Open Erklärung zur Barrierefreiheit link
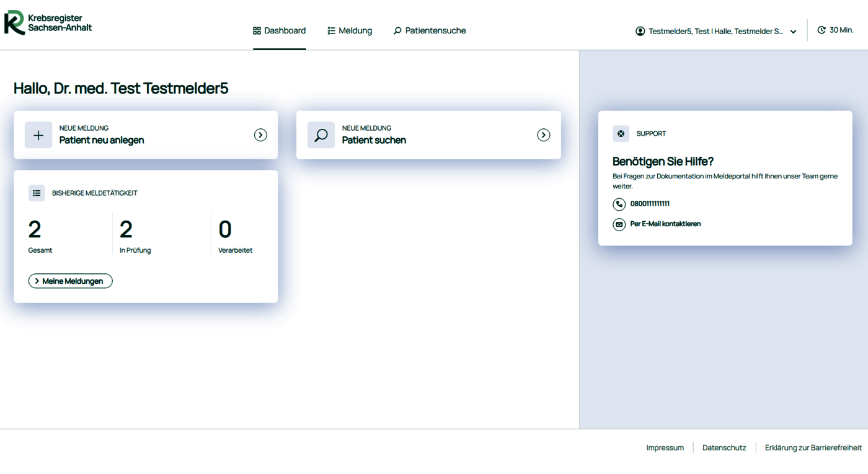The height and width of the screenshot is (474, 868). click(813, 448)
